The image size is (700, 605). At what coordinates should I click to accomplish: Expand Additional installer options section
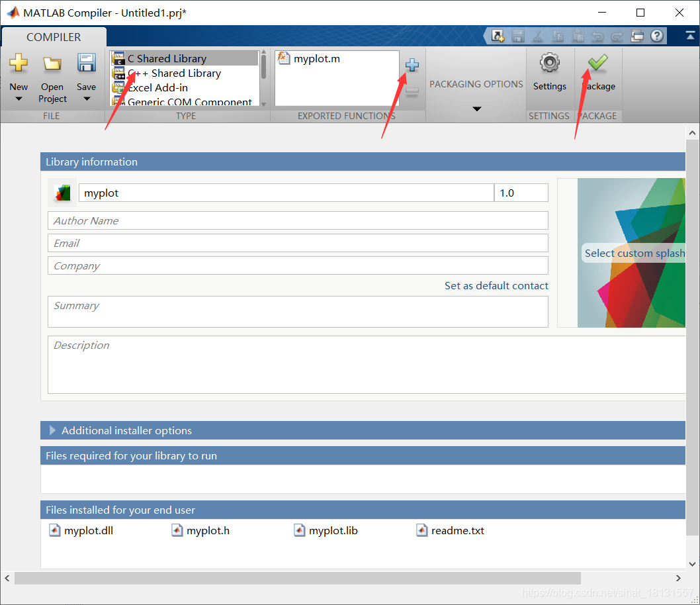click(x=52, y=430)
